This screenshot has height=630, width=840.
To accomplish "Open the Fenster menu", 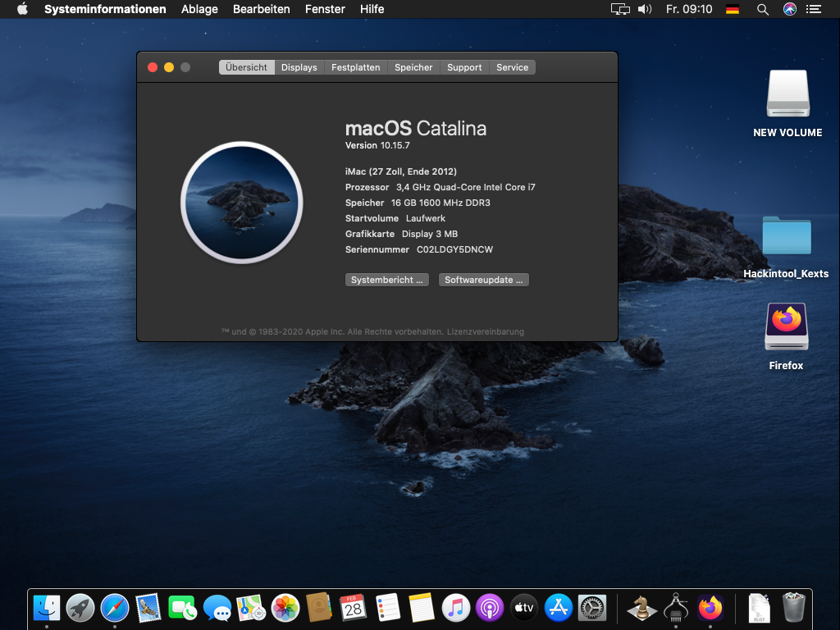I will 325,9.
